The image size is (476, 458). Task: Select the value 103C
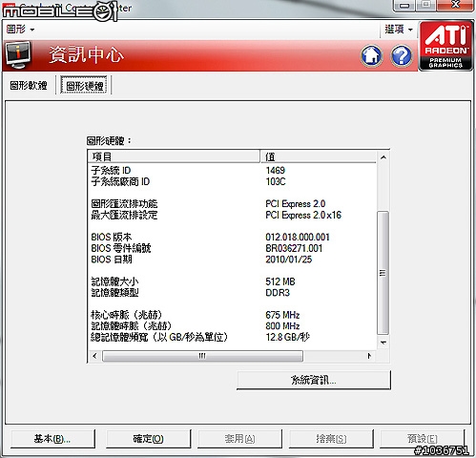[276, 181]
